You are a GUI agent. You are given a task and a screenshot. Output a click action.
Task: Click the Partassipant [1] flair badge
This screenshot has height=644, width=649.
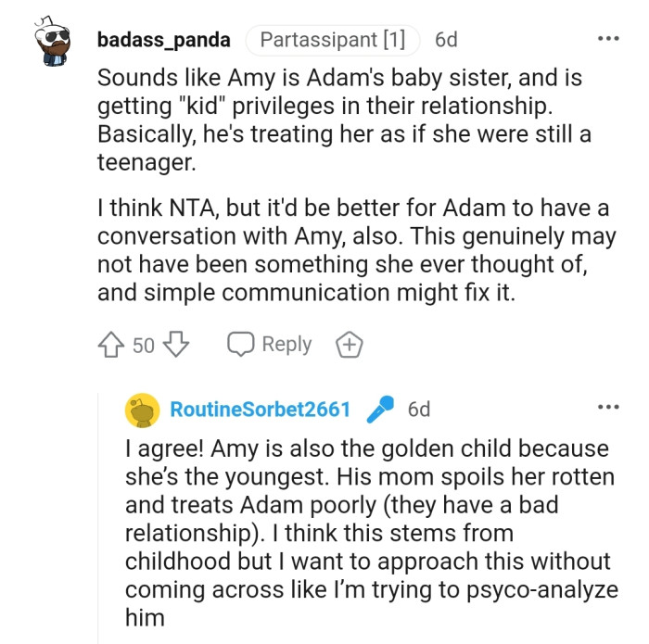(x=332, y=41)
